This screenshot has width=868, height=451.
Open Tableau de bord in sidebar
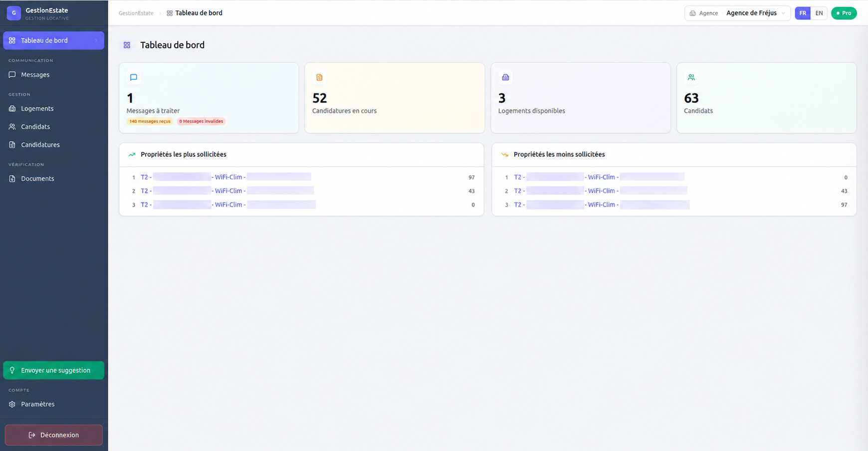point(53,40)
